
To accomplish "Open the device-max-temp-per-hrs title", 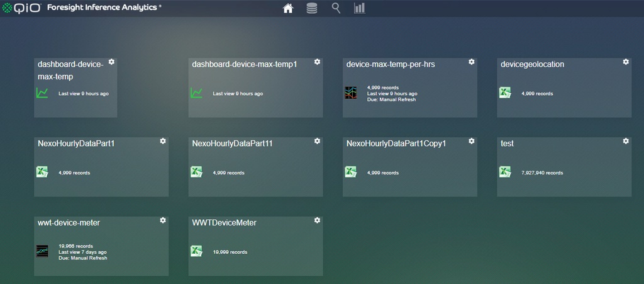I will point(391,64).
